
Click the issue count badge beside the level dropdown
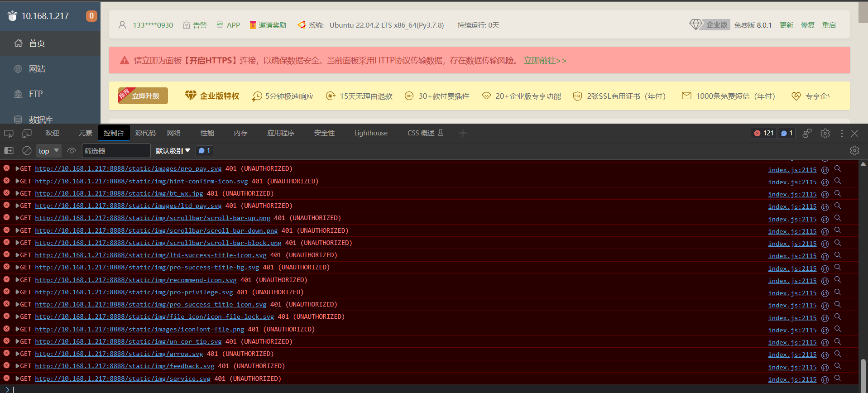[x=204, y=151]
